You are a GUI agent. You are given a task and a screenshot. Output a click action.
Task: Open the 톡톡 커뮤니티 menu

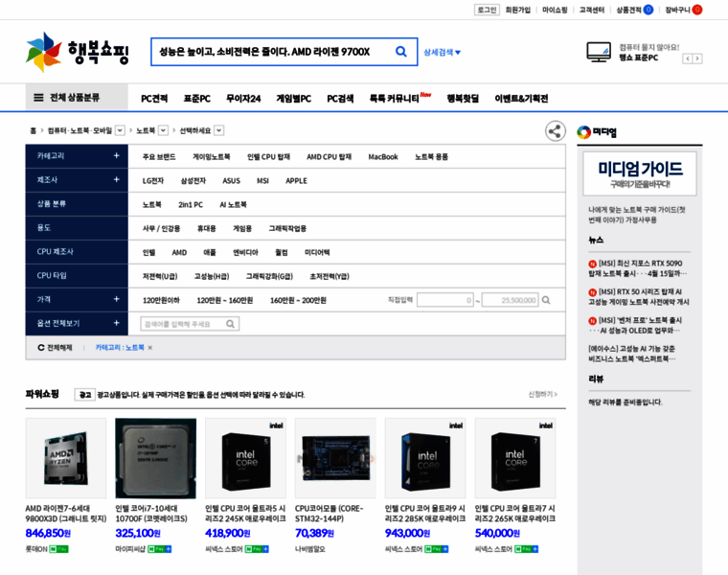(395, 99)
